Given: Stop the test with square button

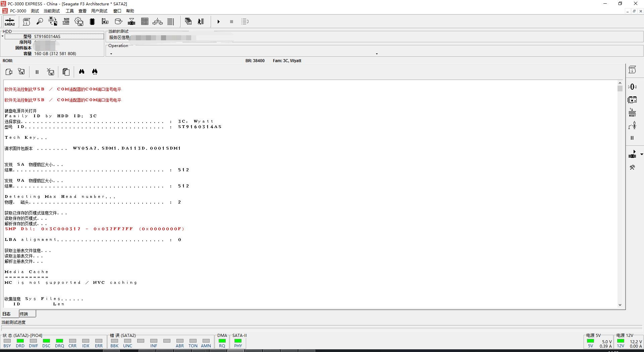Looking at the screenshot, I should 231,21.
